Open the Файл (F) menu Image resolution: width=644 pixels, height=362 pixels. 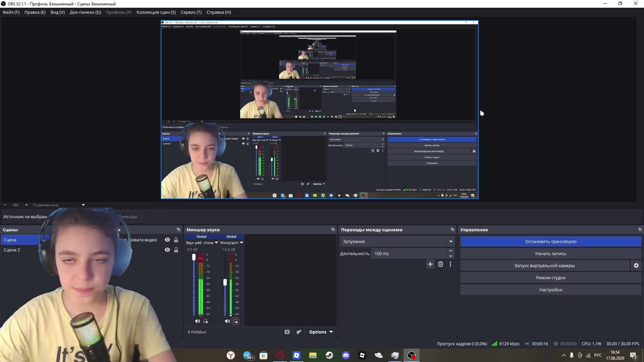tap(11, 12)
